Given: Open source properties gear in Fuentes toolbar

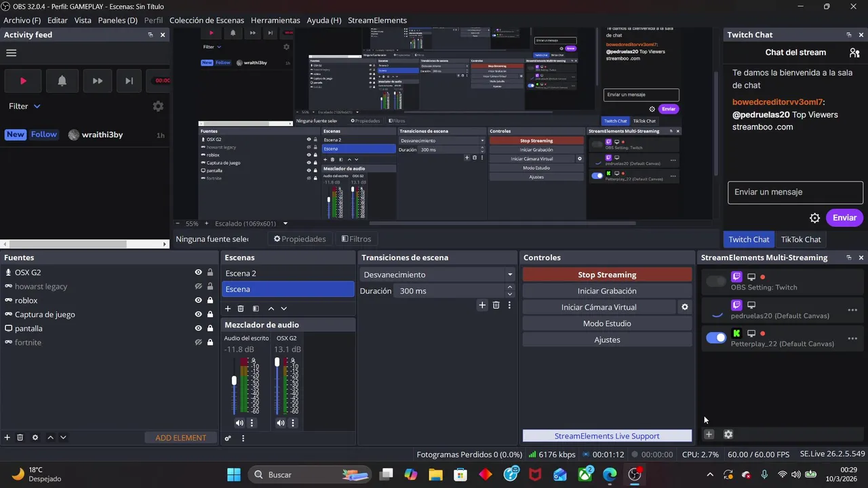Looking at the screenshot, I should 35,438.
